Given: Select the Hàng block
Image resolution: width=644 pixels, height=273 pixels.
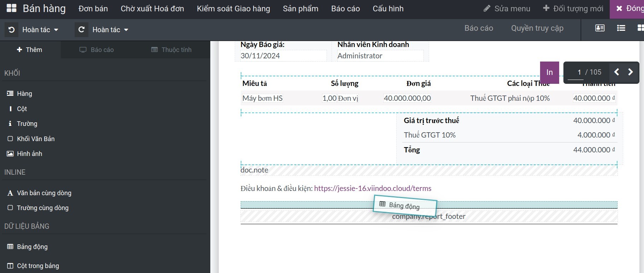Looking at the screenshot, I should (19, 94).
